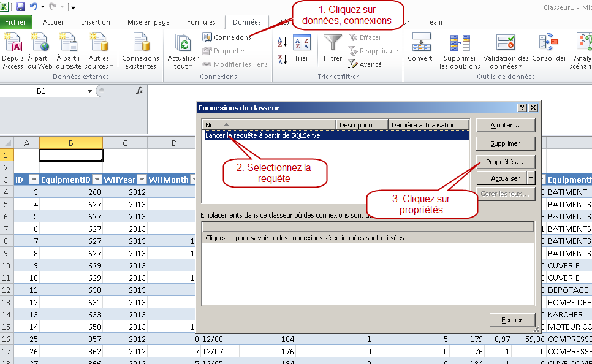The width and height of the screenshot is (592, 364).
Task: Sort ascending A to Z
Action: point(282,42)
